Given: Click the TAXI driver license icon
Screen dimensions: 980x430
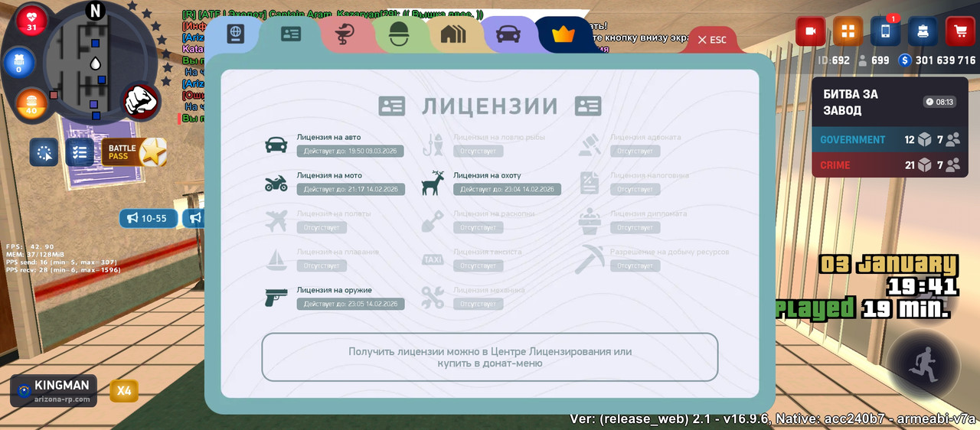Looking at the screenshot, I should [x=433, y=259].
